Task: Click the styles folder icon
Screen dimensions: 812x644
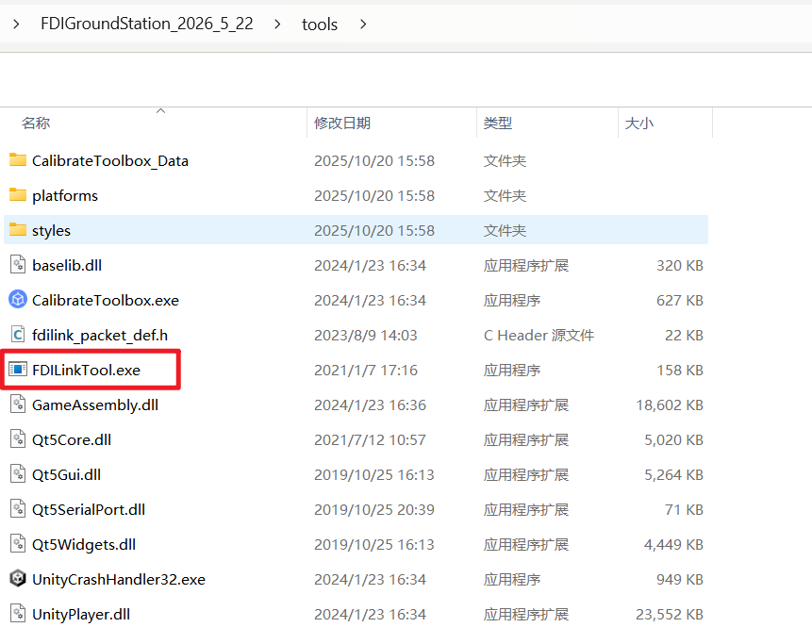Action: (x=18, y=229)
